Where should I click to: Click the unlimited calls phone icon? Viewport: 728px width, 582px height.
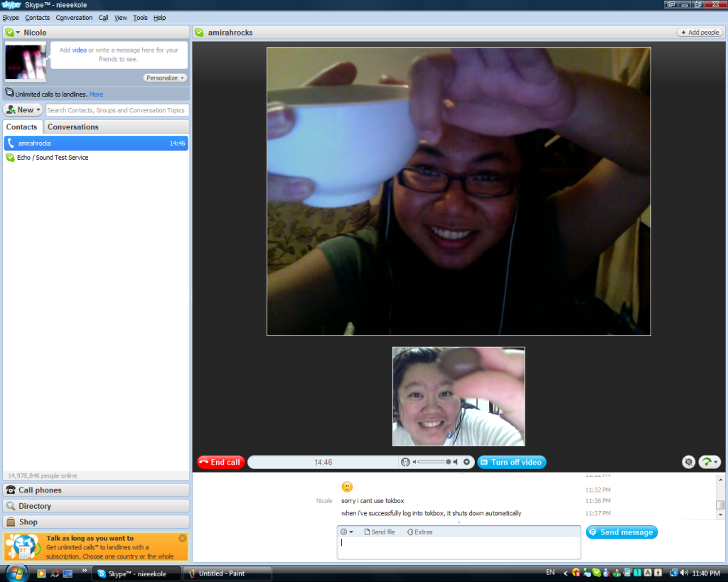click(x=9, y=93)
